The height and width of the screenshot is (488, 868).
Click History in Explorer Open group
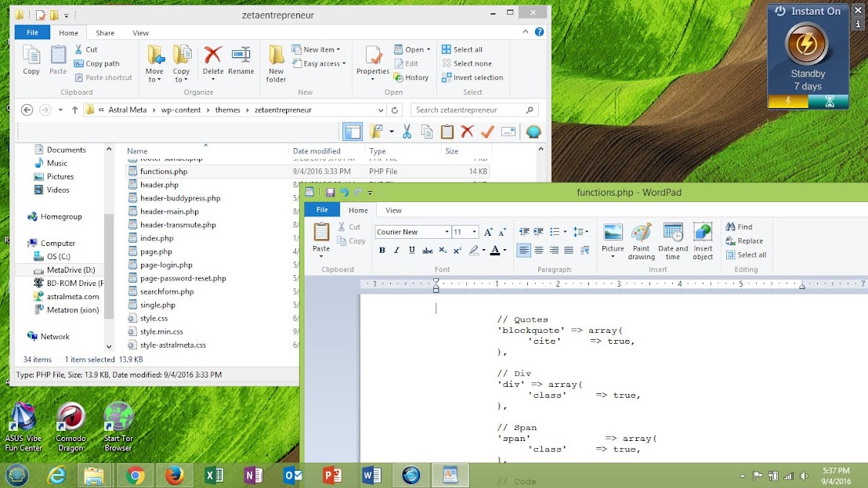pyautogui.click(x=410, y=78)
